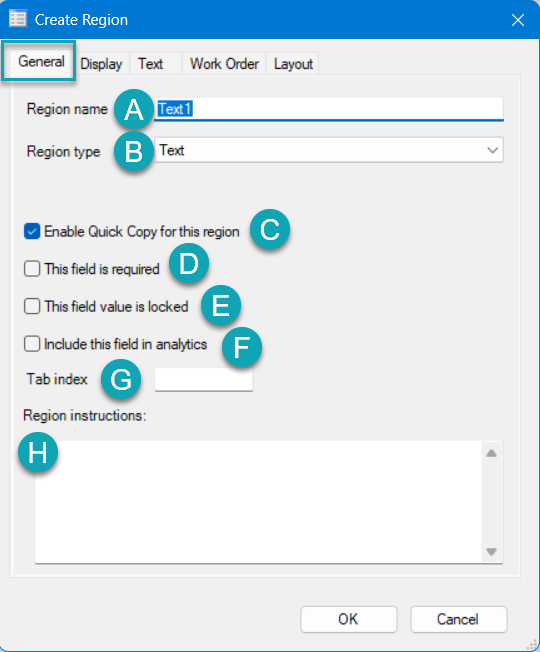Select the Layout tab
Image resolution: width=540 pixels, height=652 pixels.
pyautogui.click(x=293, y=64)
